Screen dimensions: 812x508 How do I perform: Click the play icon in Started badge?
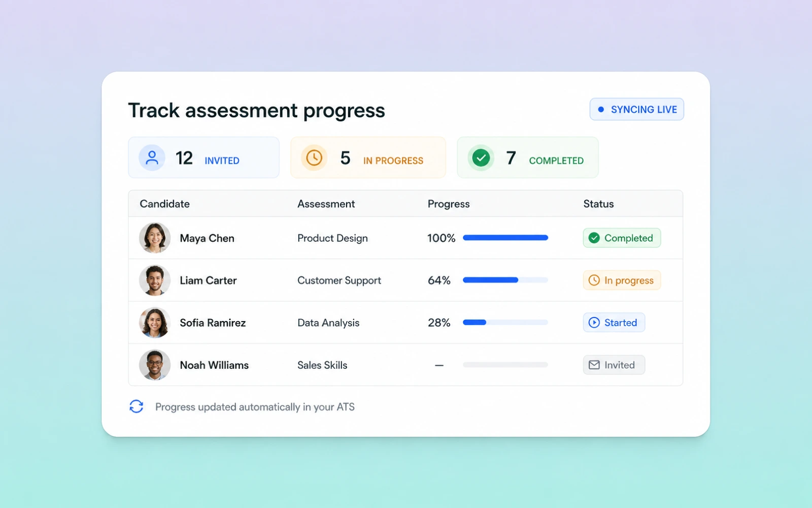[x=594, y=323]
